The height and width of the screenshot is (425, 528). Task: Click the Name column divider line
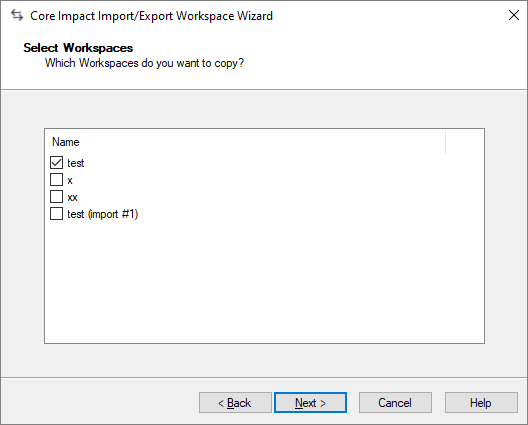[445, 142]
